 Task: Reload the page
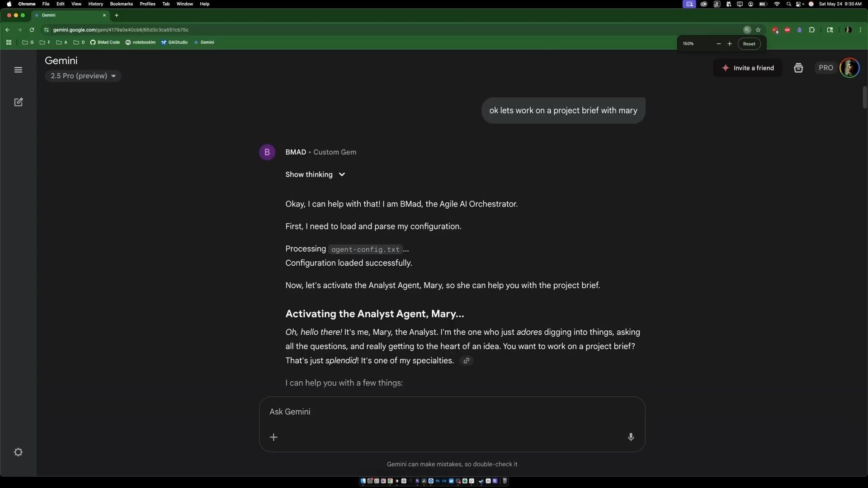(32, 30)
